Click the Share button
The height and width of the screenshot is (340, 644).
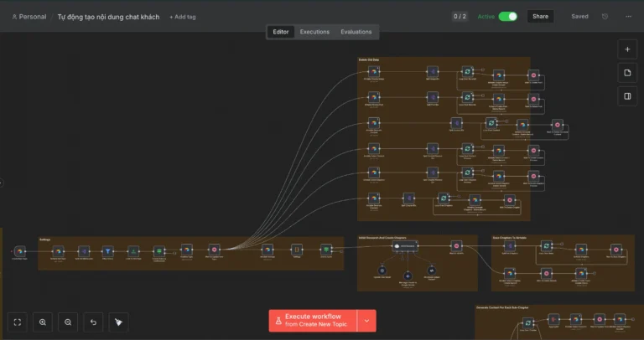540,16
